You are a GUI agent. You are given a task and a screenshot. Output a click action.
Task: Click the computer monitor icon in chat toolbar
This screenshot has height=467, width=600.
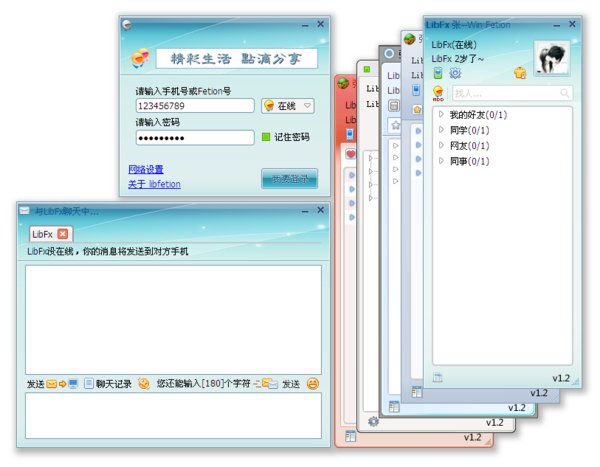click(73, 384)
